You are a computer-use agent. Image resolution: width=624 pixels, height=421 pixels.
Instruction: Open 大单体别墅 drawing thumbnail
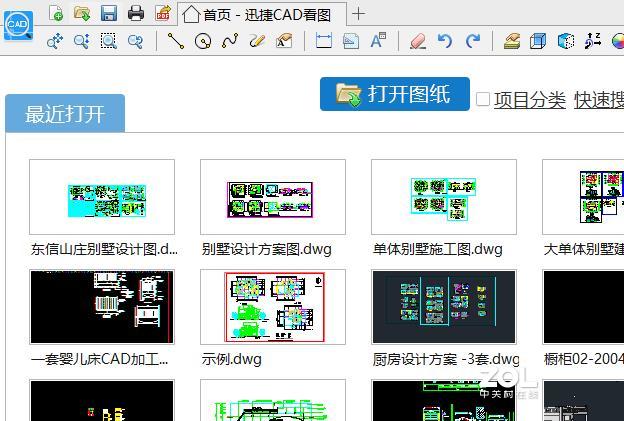[583, 197]
